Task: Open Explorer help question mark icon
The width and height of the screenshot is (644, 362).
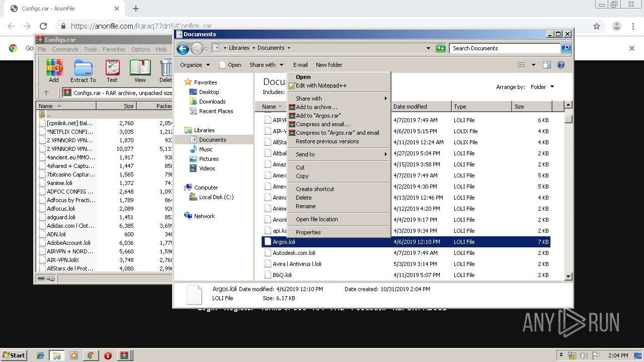Action: (x=561, y=65)
